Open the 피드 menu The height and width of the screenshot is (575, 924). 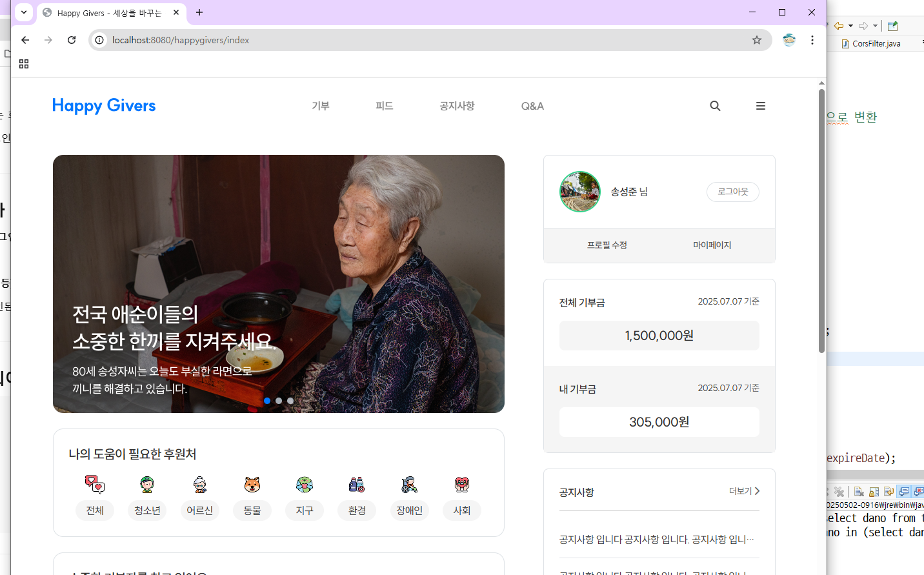[x=385, y=106]
